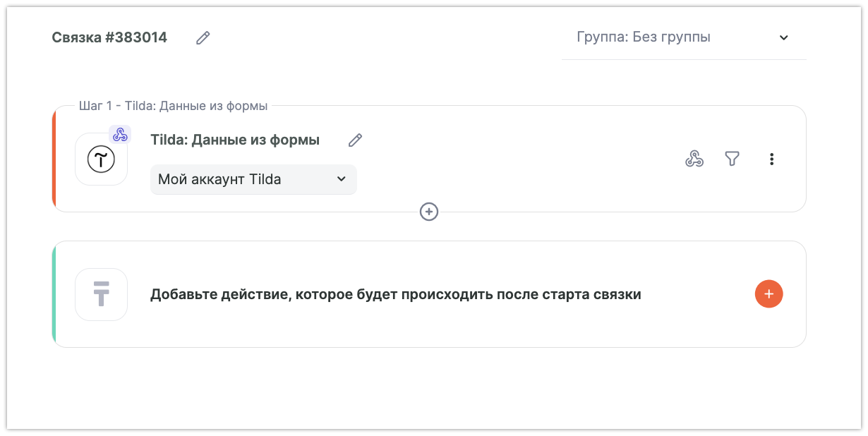
Task: Open the three-dot step options menu
Action: click(x=771, y=159)
